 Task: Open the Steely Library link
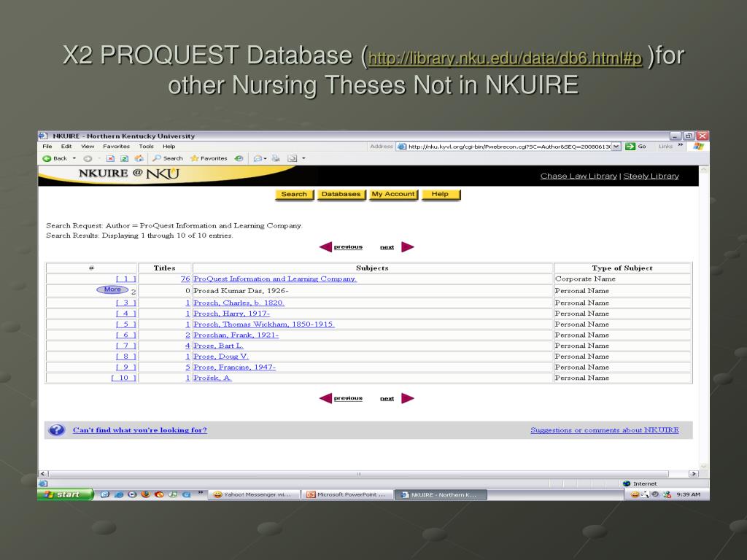coord(651,176)
